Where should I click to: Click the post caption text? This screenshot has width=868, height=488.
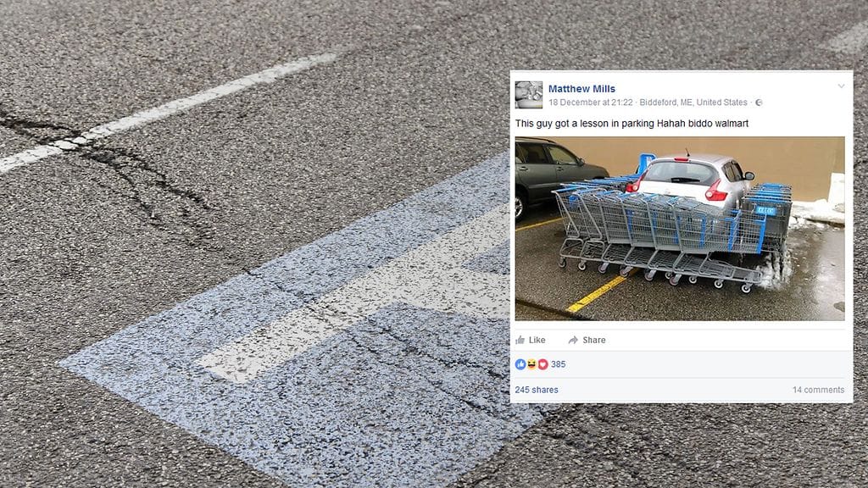(632, 124)
